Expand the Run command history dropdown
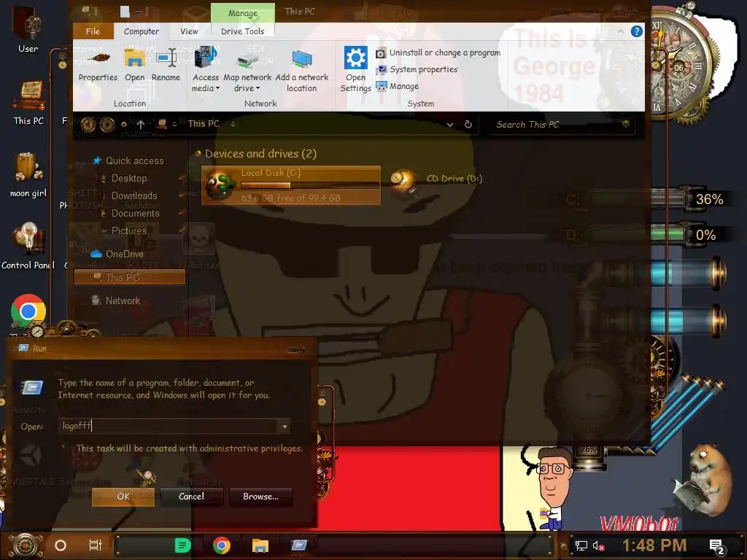 pos(285,426)
